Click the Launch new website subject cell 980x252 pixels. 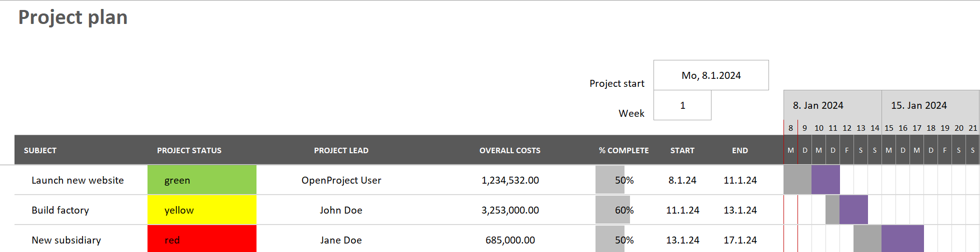tap(77, 180)
